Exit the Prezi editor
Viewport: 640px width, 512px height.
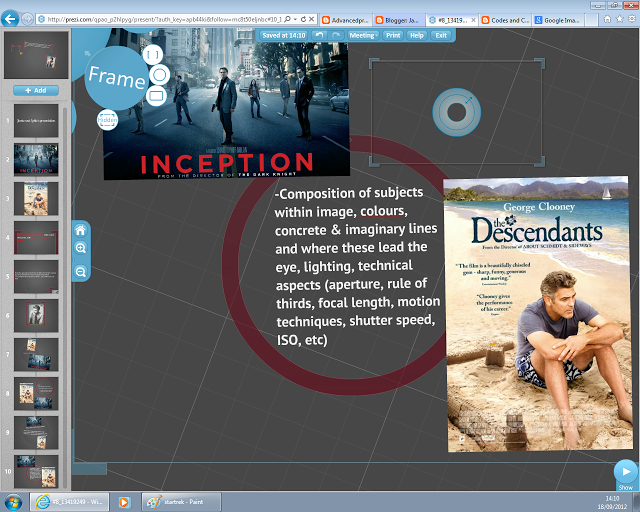coord(441,36)
